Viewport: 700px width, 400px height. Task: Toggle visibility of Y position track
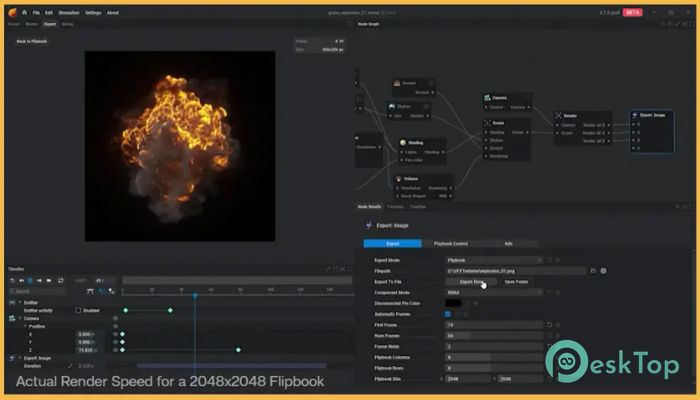coord(115,342)
